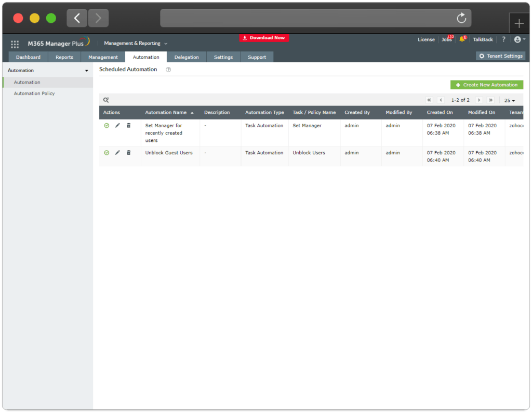Screen dimensions: 532x412
Task: Click the Automation Type column header
Action: [264, 112]
